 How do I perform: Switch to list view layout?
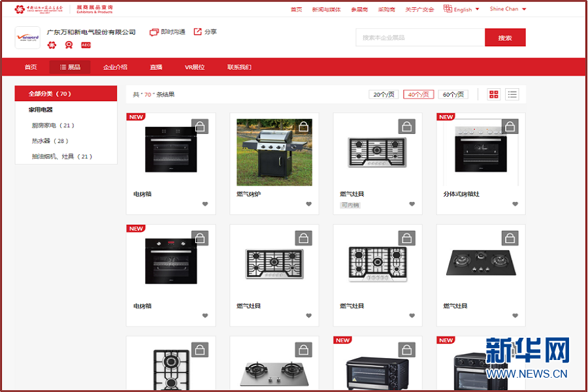pyautogui.click(x=512, y=95)
